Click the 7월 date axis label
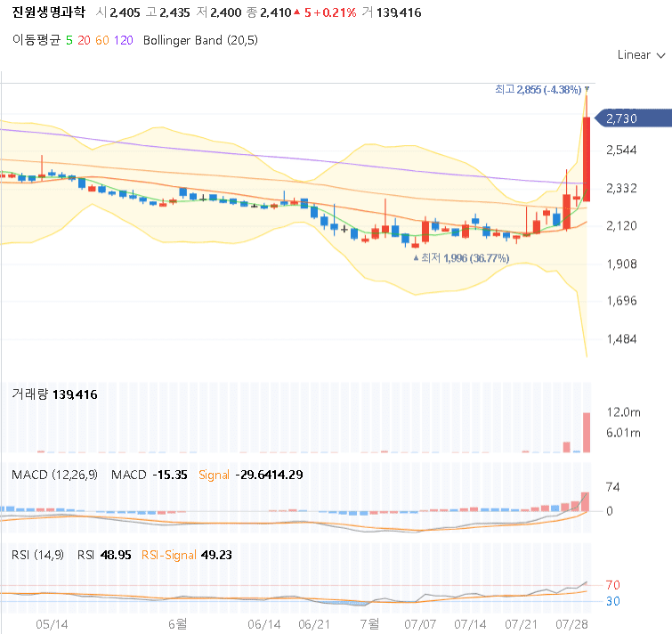 pyautogui.click(x=369, y=623)
